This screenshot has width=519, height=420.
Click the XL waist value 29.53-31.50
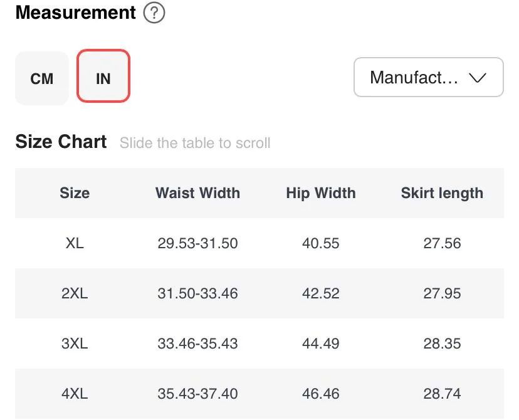(197, 243)
